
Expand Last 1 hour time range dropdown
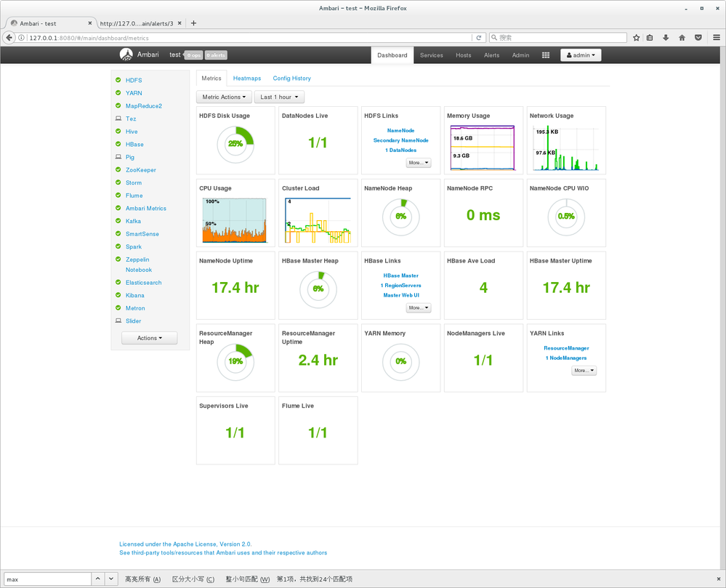[x=279, y=97]
